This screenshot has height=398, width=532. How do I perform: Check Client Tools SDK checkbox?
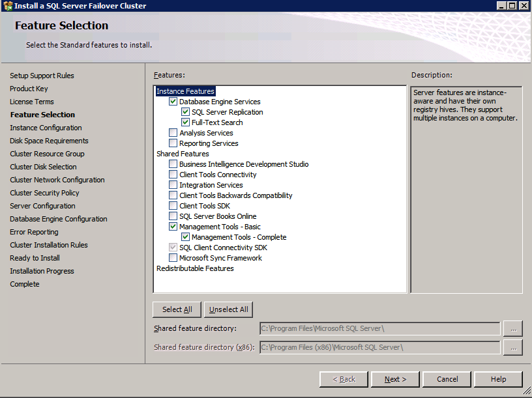[173, 206]
